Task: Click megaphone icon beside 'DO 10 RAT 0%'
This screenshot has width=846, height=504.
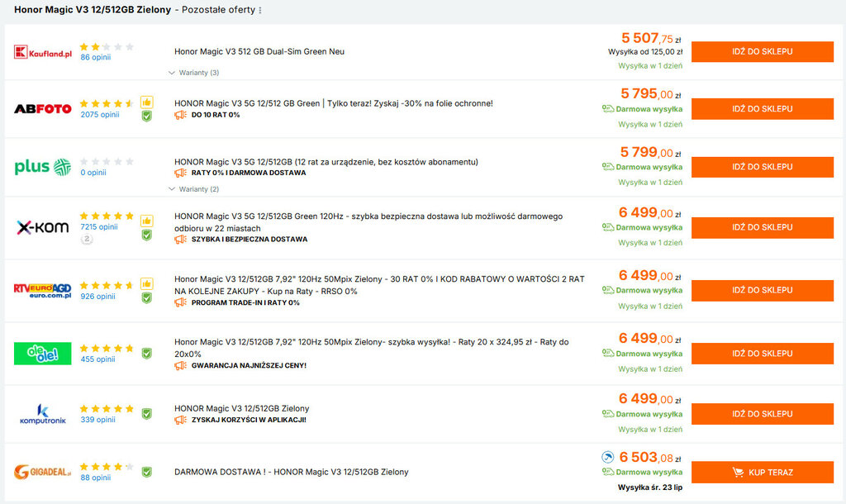Action: (180, 115)
